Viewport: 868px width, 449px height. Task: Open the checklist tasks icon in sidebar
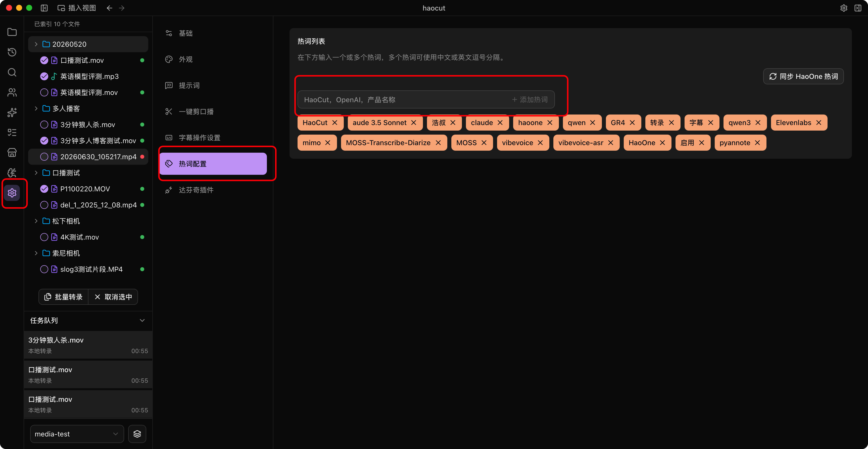click(12, 132)
